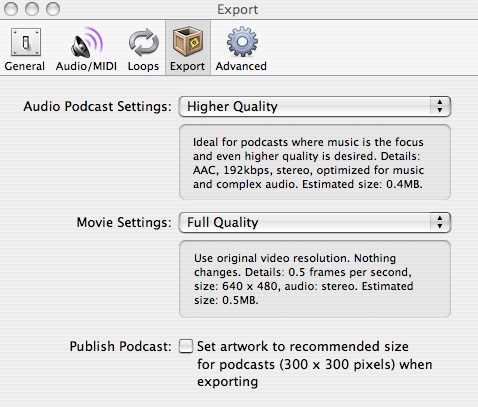478x407 pixels.
Task: Click the Movie Settings description text box
Action: point(315,279)
